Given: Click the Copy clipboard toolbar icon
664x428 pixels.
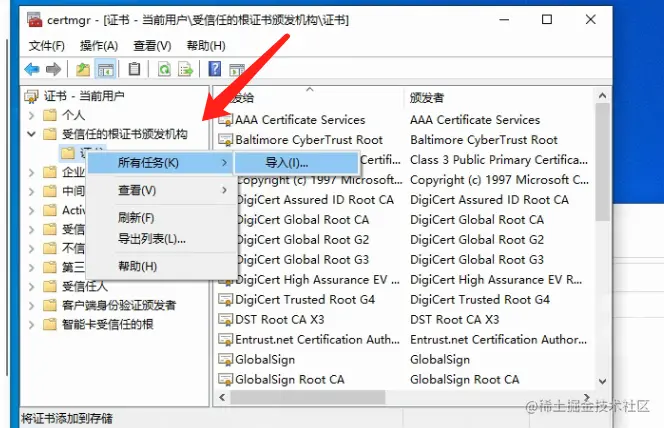Looking at the screenshot, I should pos(134,69).
